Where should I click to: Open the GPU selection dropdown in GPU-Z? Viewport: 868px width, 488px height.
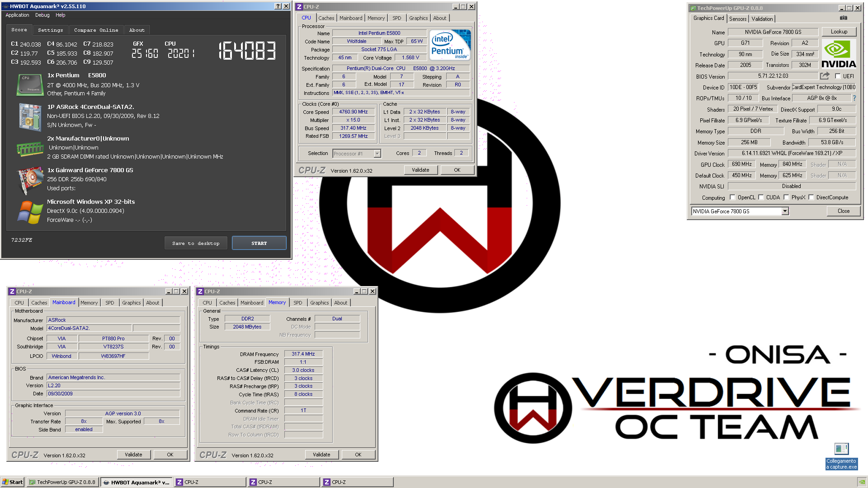click(x=785, y=211)
